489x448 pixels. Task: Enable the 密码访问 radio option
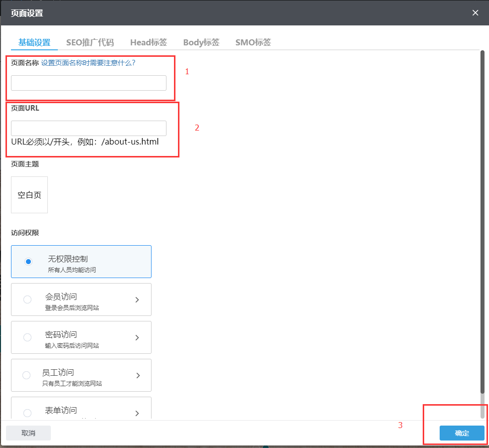point(27,337)
